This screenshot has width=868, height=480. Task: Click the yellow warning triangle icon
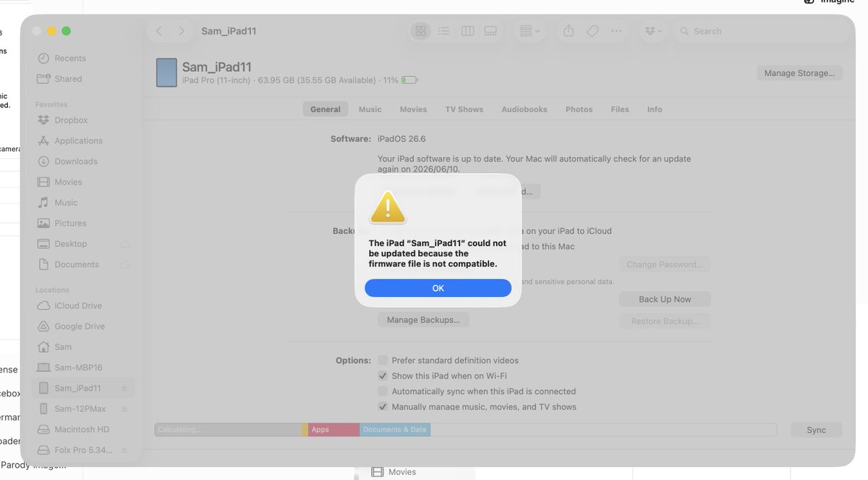click(388, 208)
